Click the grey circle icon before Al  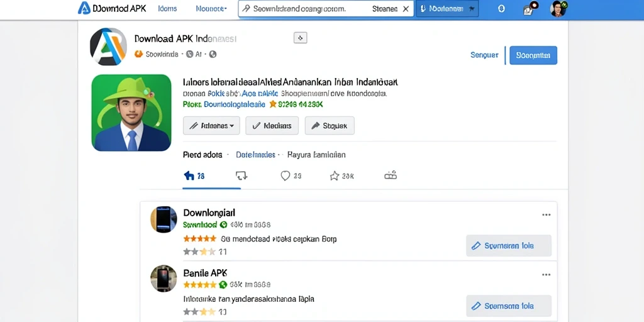(x=189, y=54)
